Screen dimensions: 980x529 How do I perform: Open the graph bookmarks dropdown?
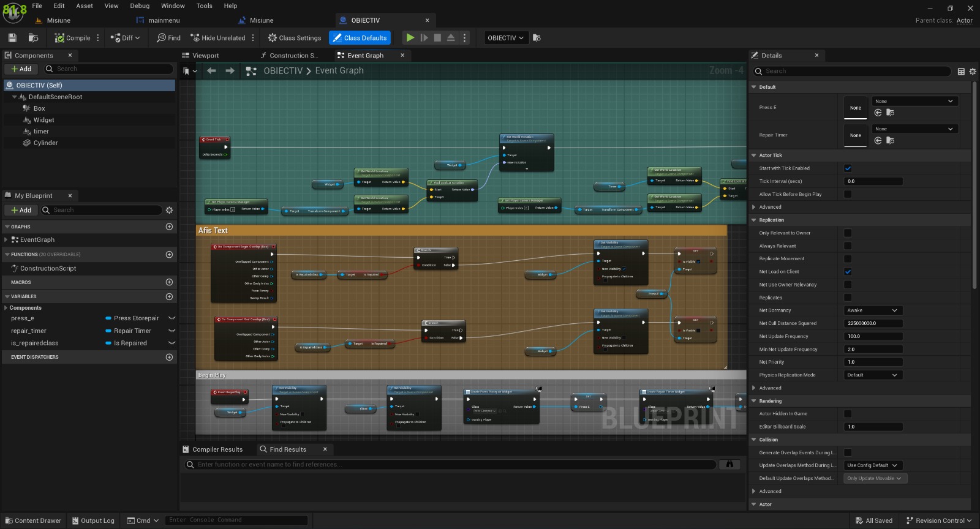click(x=190, y=71)
